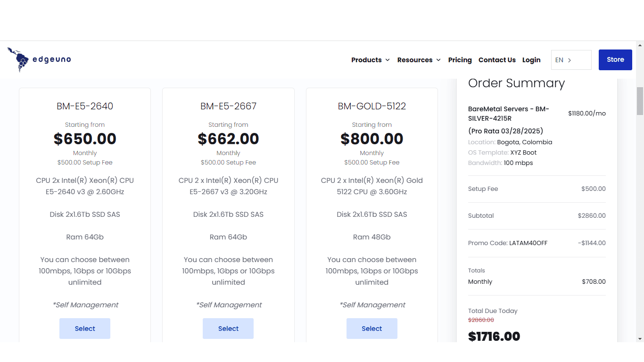Click the OS Template XYZ Boot line
This screenshot has height=362, width=644.
point(502,152)
